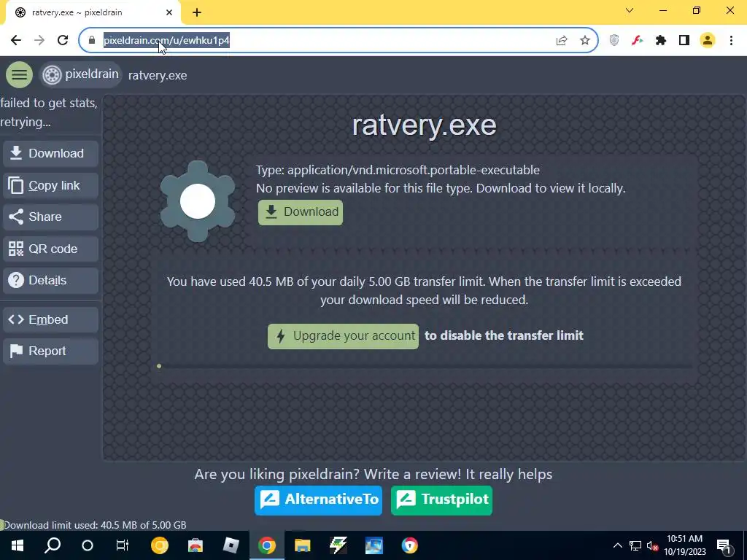The image size is (747, 560).
Task: Toggle Chrome side panel icon
Action: coord(684,41)
